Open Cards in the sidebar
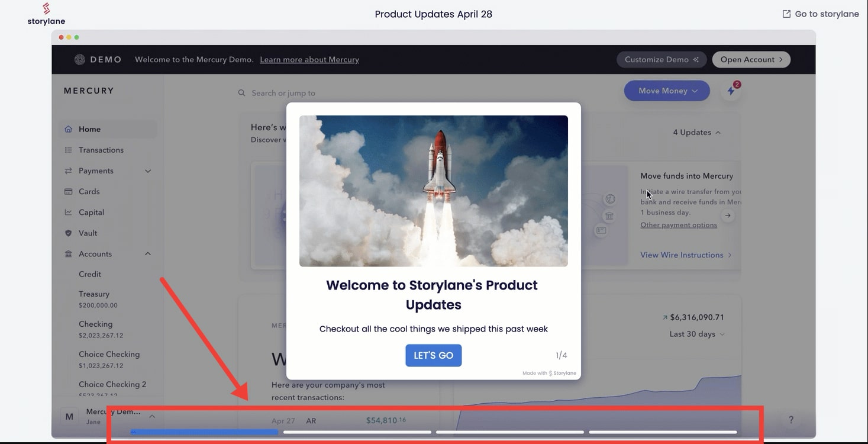This screenshot has width=868, height=444. pyautogui.click(x=89, y=191)
